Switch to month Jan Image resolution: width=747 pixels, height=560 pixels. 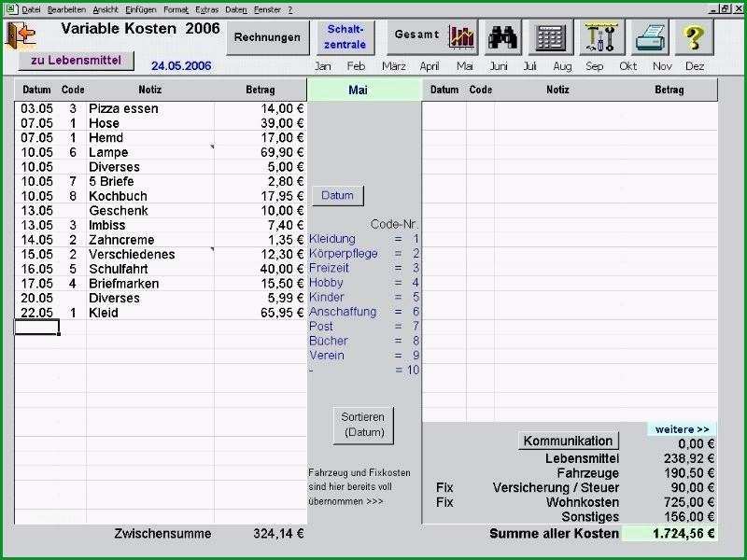[x=322, y=66]
